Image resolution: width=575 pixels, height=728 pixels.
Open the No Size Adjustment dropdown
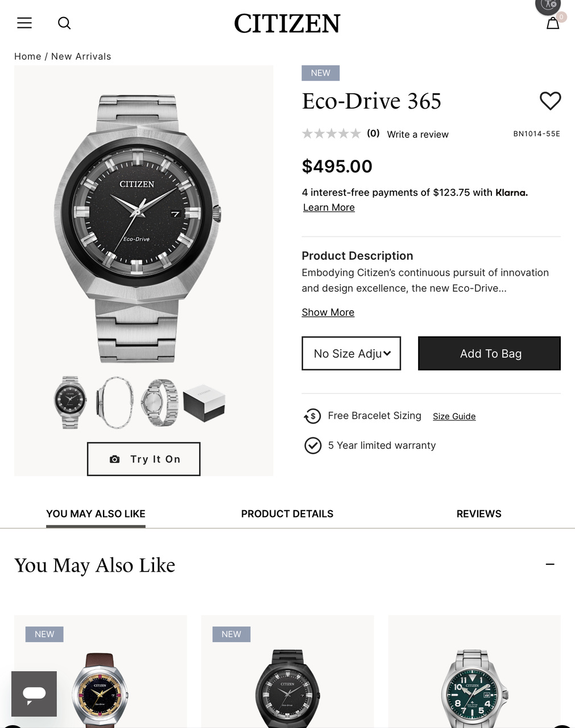(x=351, y=353)
